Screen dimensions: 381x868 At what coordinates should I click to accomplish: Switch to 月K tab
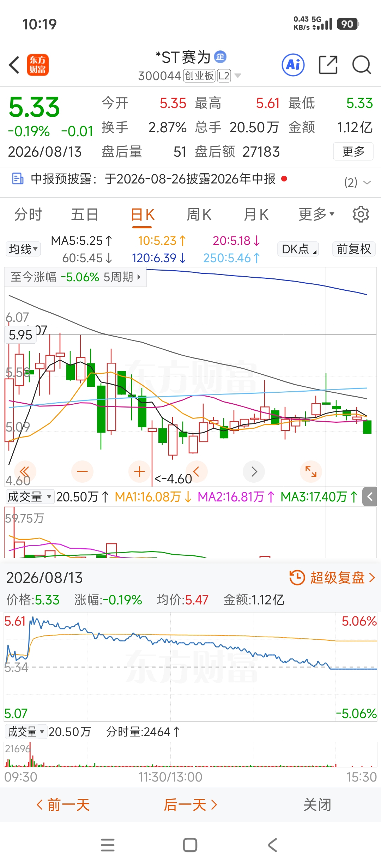[x=256, y=214]
